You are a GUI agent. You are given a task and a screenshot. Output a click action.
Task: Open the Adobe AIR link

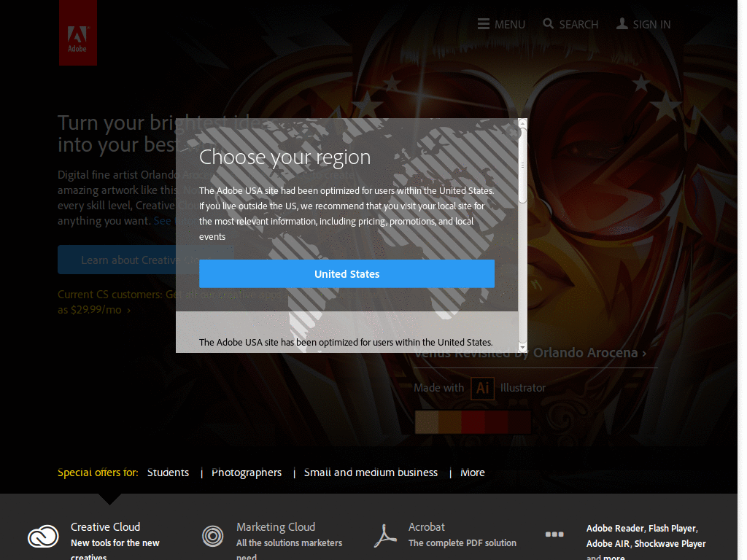point(608,543)
